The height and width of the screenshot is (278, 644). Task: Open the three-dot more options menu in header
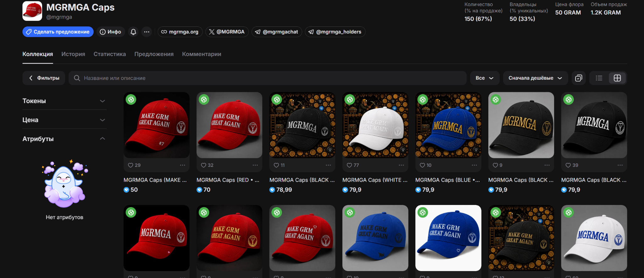[x=147, y=32]
